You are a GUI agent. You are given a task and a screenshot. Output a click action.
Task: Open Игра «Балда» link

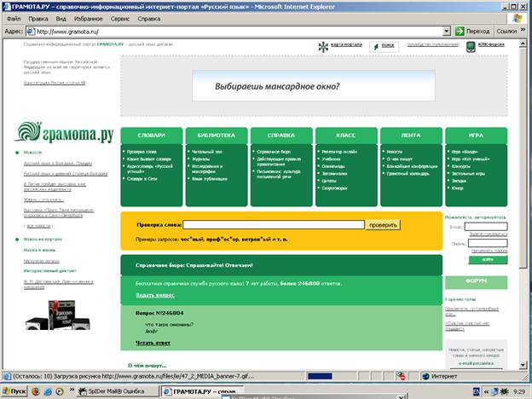465,152
